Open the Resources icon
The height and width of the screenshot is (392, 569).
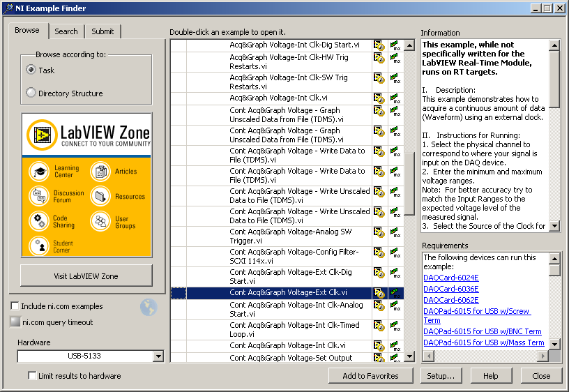click(x=100, y=197)
